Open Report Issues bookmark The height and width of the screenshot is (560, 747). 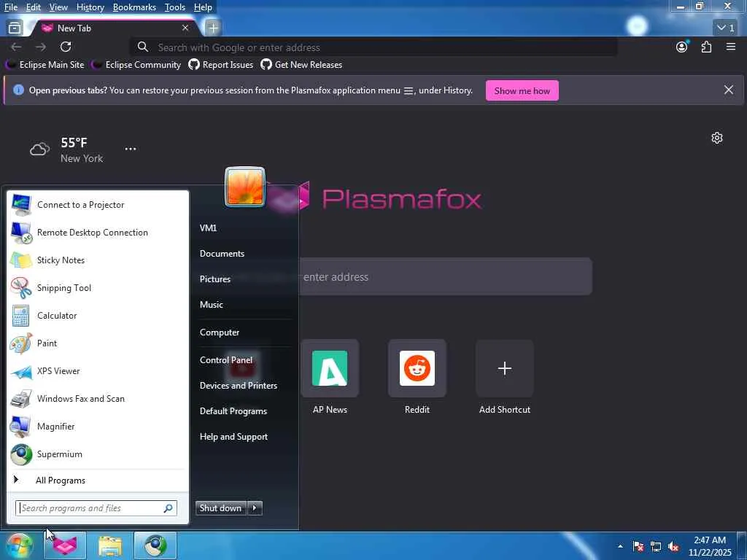point(221,65)
